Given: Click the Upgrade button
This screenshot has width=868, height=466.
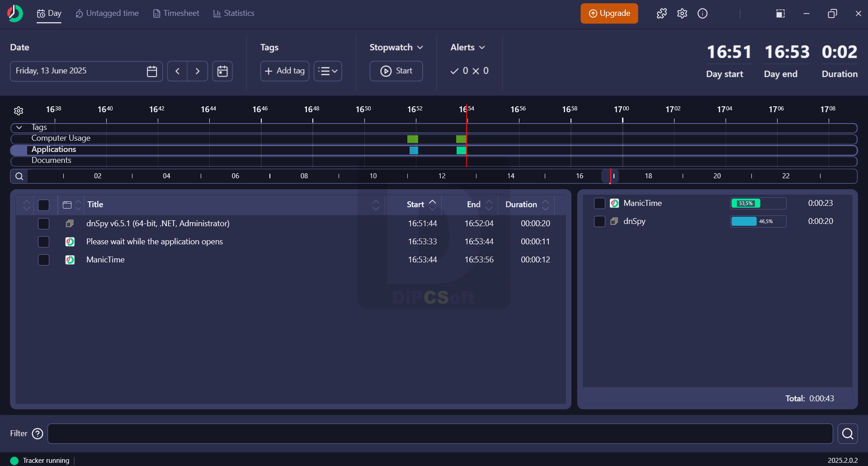Looking at the screenshot, I should [x=609, y=14].
